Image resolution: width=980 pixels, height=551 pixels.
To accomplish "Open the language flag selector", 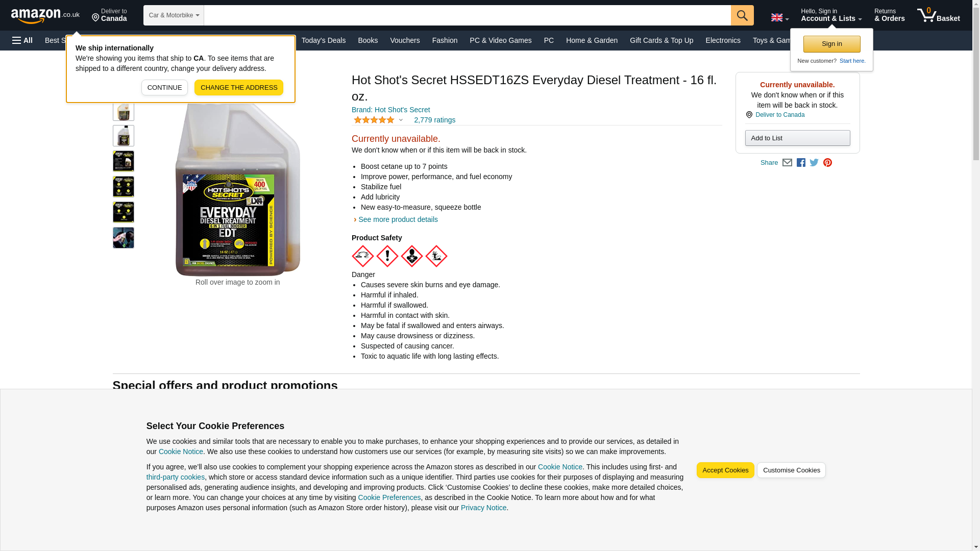I will tap(779, 17).
